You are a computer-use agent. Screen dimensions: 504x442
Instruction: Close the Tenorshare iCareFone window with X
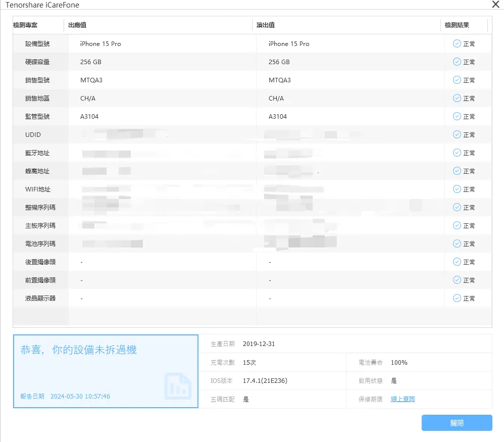click(495, 5)
